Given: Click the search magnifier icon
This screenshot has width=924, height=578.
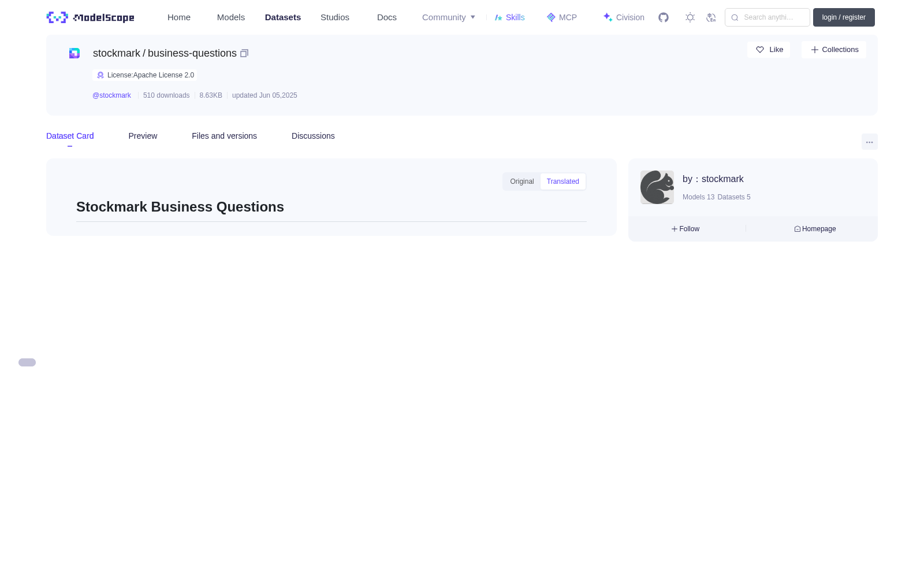Looking at the screenshot, I should [735, 17].
